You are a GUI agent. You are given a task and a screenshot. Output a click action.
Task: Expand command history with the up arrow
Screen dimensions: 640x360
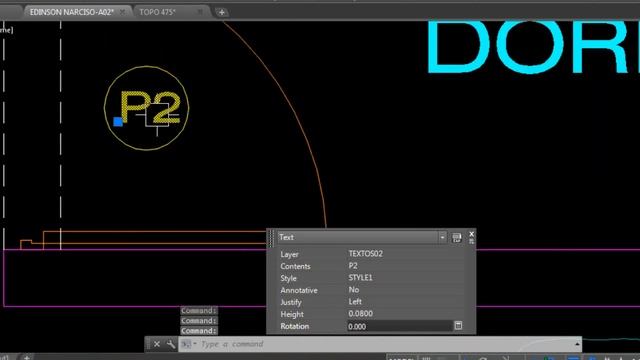(577, 344)
